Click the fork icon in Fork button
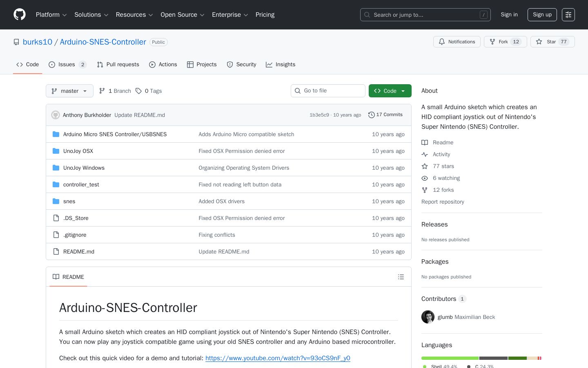Screen dimensions: 588x368 492,42
